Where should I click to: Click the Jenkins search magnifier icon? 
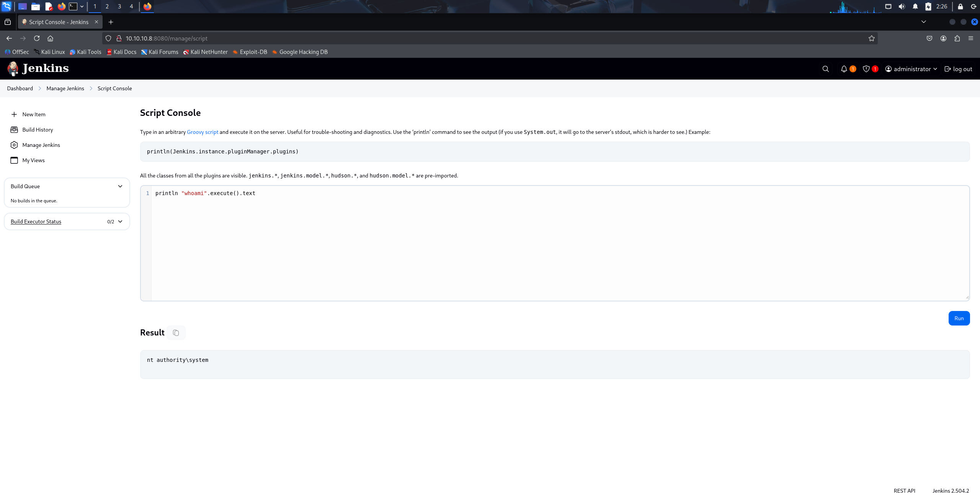825,69
